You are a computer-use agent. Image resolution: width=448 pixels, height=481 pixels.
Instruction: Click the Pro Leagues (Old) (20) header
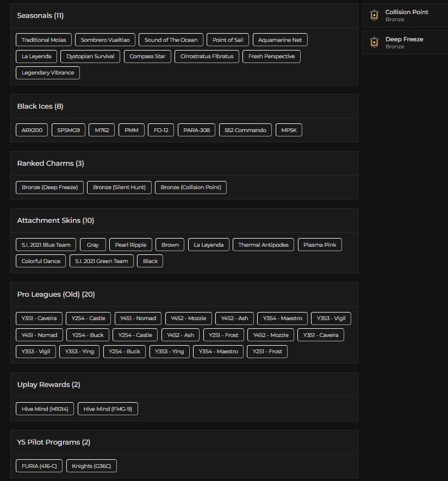(x=56, y=295)
